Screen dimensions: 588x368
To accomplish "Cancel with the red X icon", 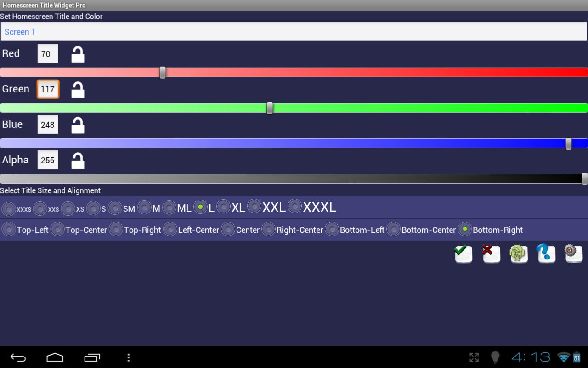I will (491, 253).
